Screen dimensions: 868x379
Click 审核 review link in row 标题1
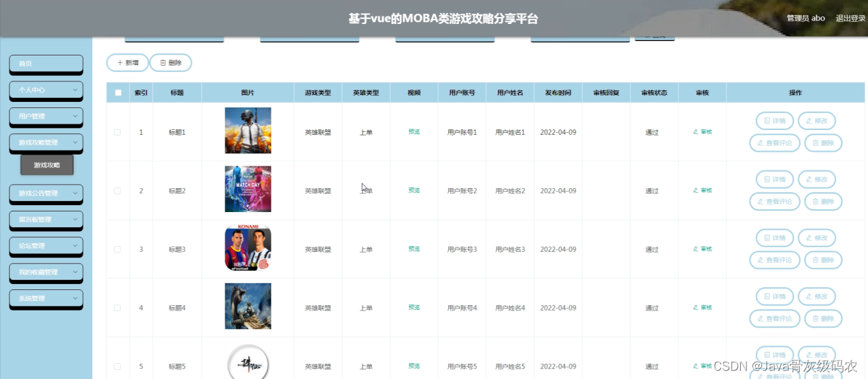(702, 131)
